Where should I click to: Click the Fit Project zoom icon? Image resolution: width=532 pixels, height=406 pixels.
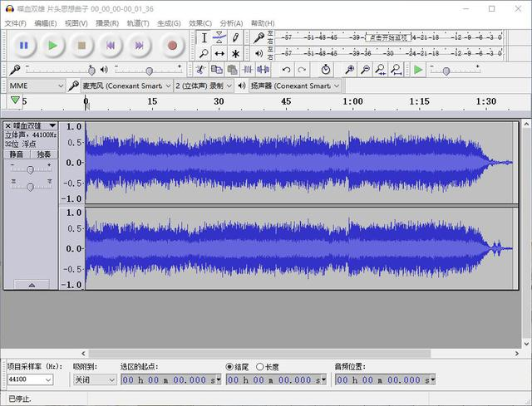[x=396, y=70]
